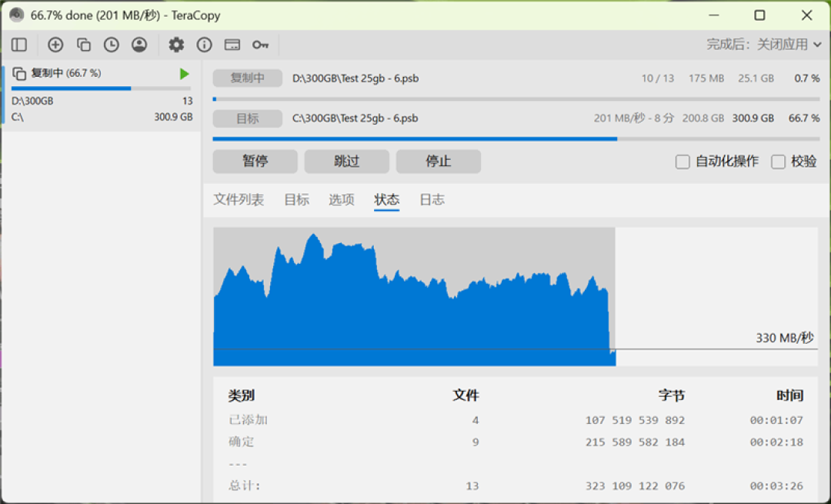Click the info circle icon
Screen dimensions: 831x504
204,45
